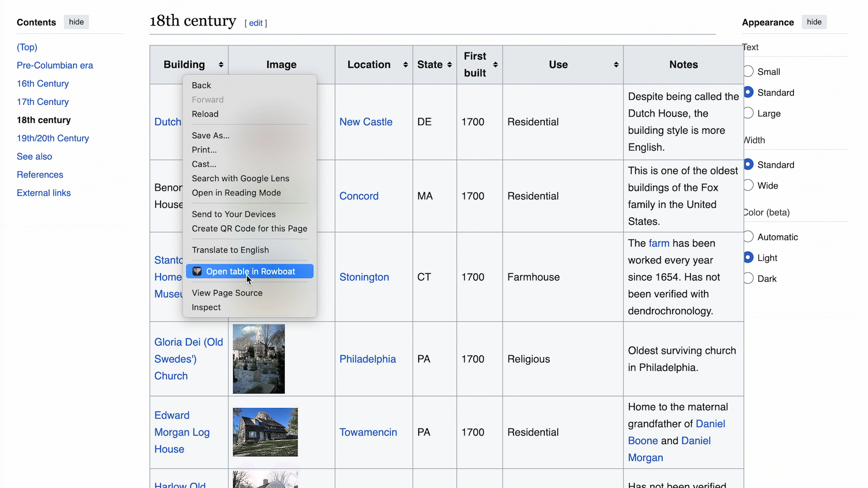This screenshot has width=868, height=488.
Task: Collapse the Appearance panel
Action: (814, 22)
